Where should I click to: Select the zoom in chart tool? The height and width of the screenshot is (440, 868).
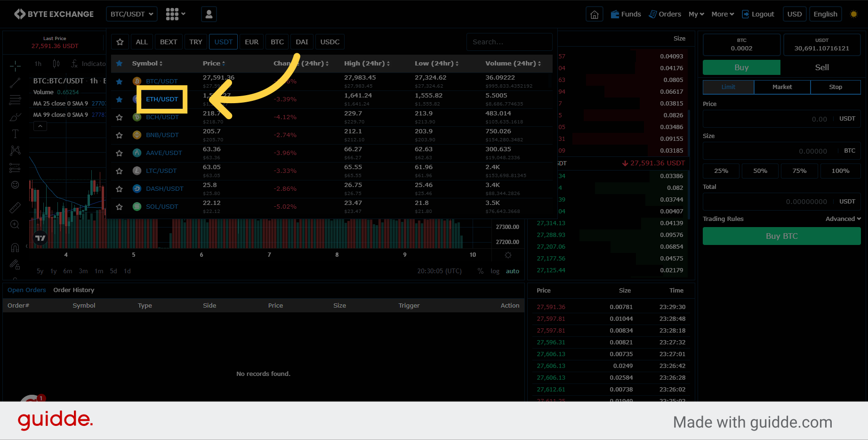[15, 225]
